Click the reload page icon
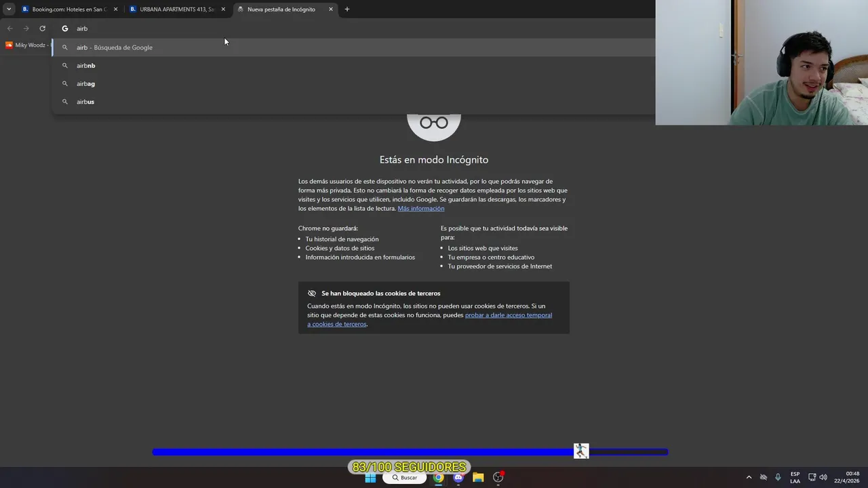This screenshot has width=868, height=488. point(42,28)
